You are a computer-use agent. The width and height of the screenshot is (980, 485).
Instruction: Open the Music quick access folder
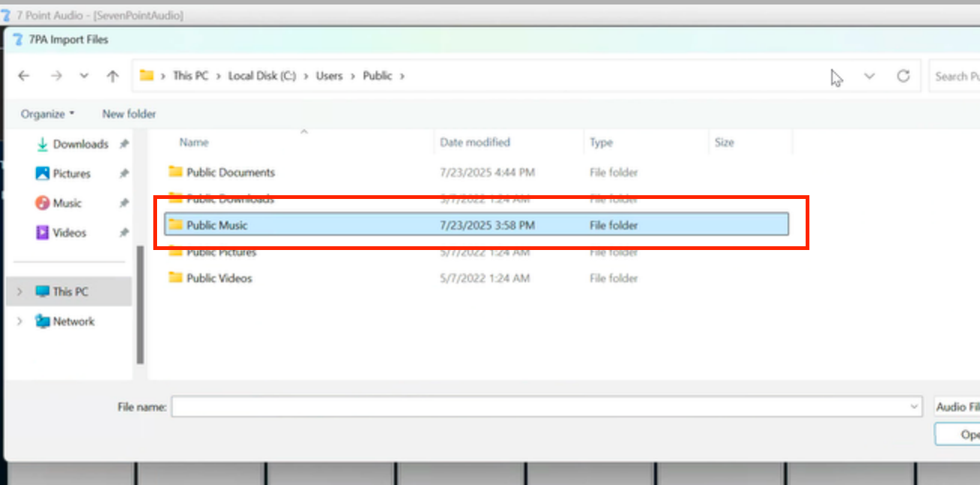67,203
